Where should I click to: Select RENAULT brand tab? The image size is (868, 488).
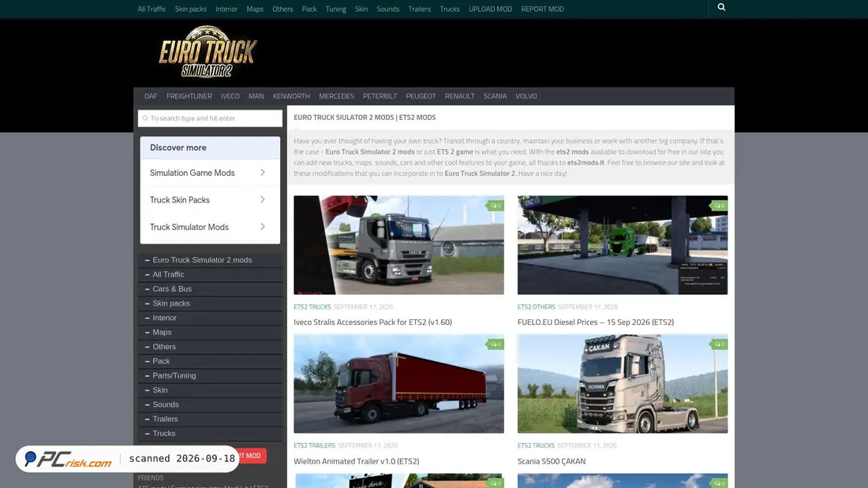coord(459,96)
